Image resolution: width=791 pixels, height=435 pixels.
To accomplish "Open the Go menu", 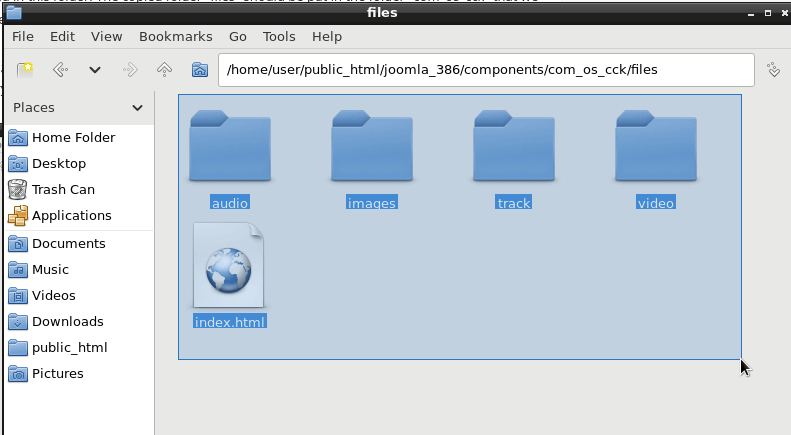I will point(238,37).
